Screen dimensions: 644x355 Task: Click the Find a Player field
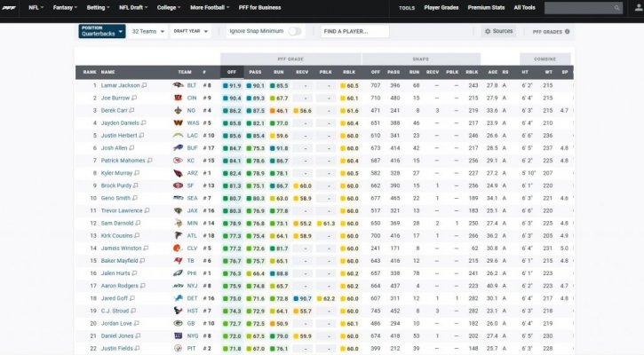354,31
